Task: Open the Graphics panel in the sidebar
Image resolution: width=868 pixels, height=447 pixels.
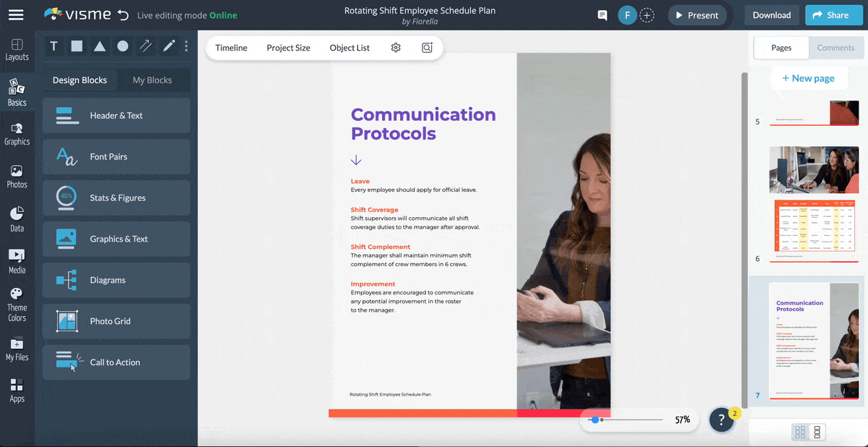Action: [17, 134]
